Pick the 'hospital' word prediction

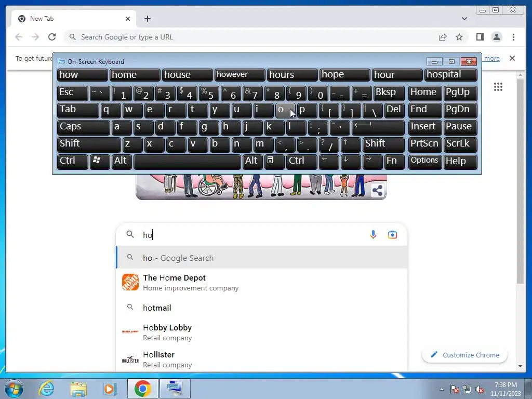tap(450, 75)
